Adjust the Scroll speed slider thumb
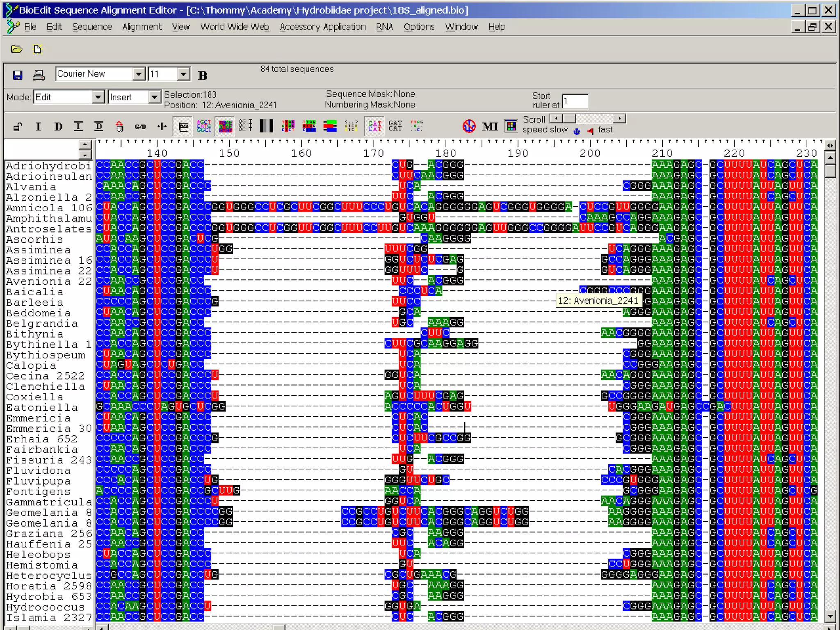 click(569, 119)
